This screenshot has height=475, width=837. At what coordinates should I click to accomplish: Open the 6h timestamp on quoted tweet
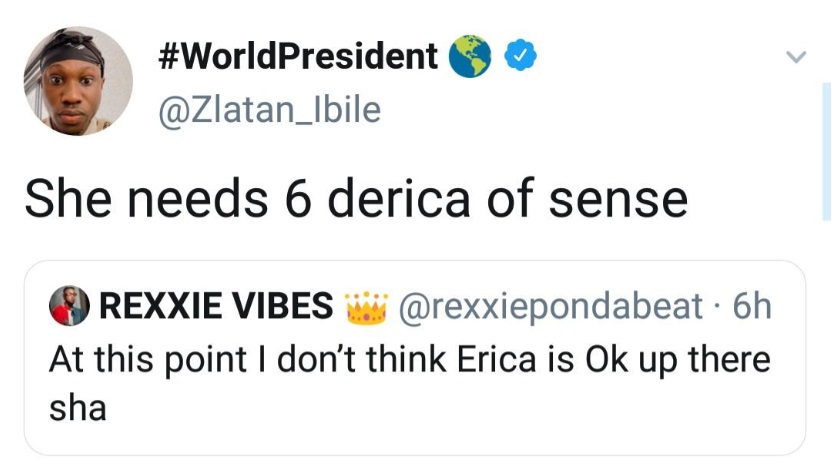coord(752,307)
